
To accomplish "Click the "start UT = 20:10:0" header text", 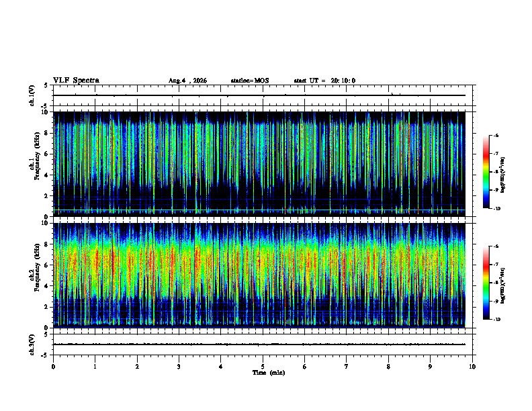I will (x=324, y=81).
